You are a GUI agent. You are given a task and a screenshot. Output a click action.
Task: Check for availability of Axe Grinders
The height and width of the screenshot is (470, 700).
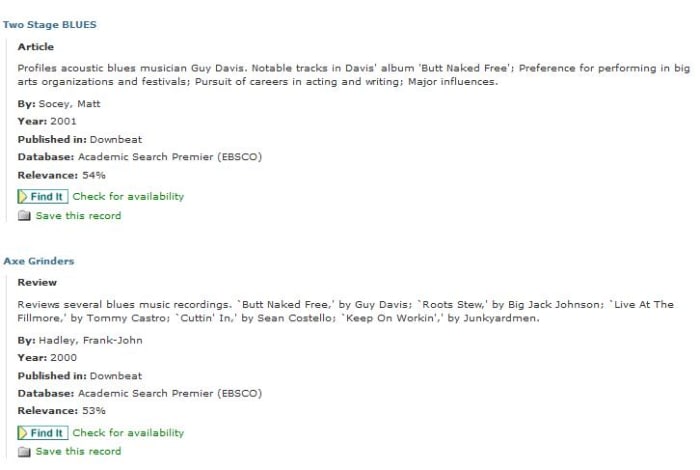pyautogui.click(x=128, y=433)
